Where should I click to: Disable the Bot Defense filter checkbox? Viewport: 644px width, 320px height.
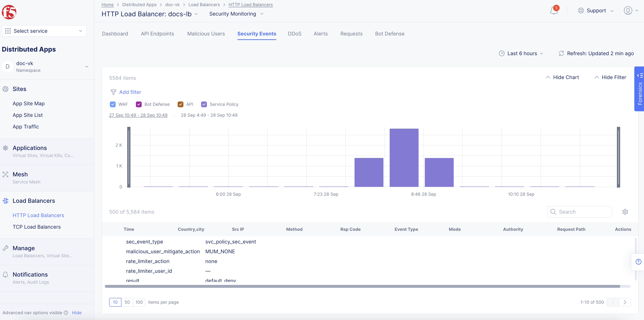(139, 104)
